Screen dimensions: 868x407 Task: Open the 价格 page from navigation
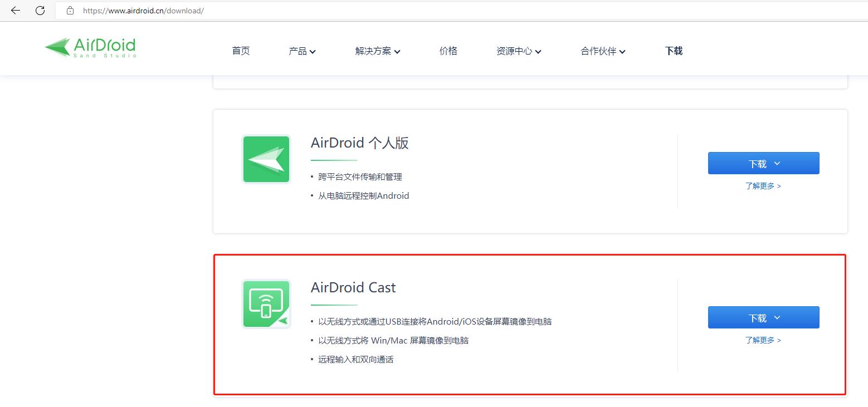tap(448, 51)
